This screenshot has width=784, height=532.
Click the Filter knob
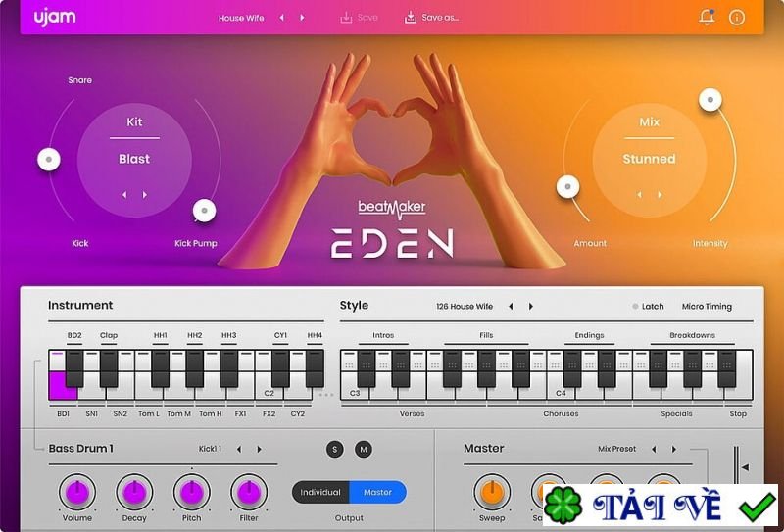coord(249,492)
